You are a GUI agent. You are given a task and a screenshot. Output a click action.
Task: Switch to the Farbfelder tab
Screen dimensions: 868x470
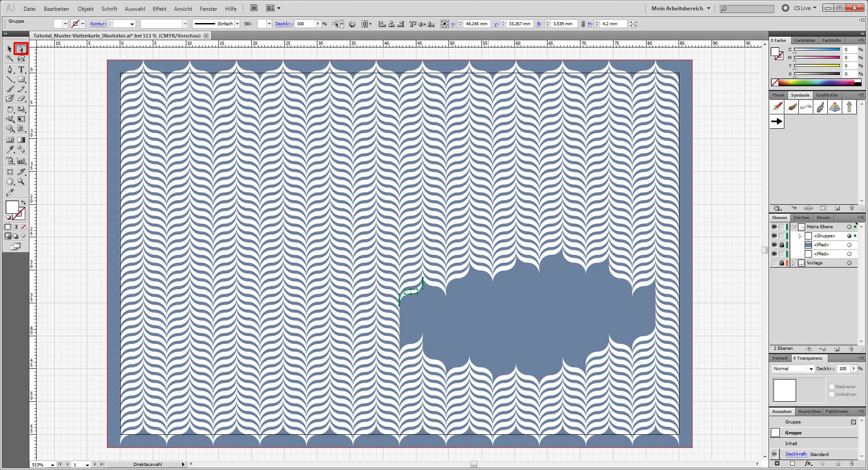tap(805, 40)
